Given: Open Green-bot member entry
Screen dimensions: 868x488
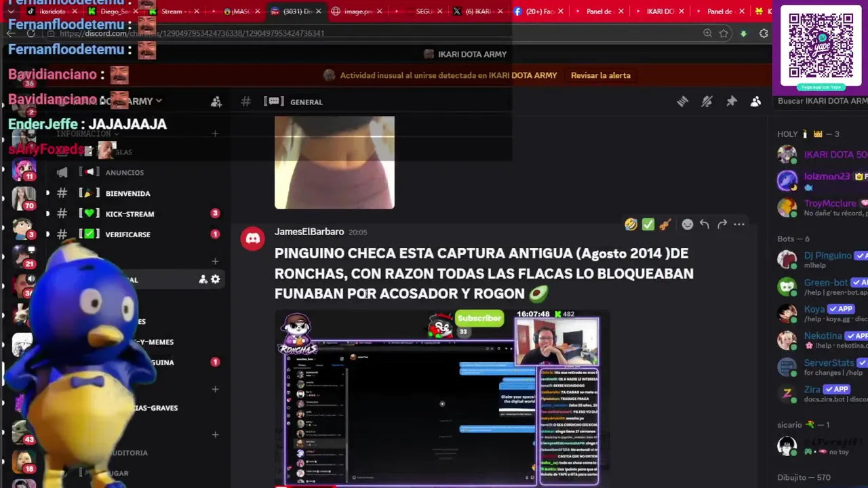Looking at the screenshot, I should coord(822,286).
